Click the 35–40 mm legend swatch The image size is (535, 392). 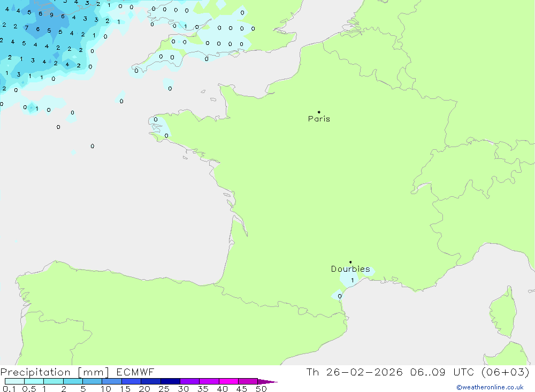coord(209,381)
